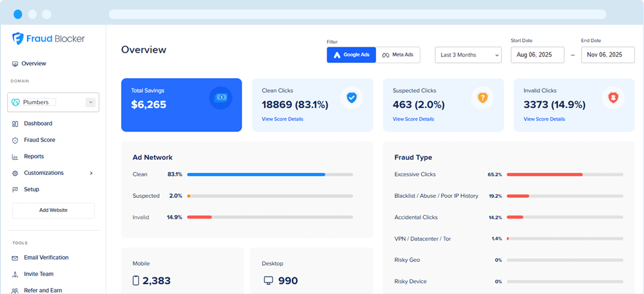Click the red Invalid Clicks shield badge
Screen dimensions: 644x294
tap(613, 98)
